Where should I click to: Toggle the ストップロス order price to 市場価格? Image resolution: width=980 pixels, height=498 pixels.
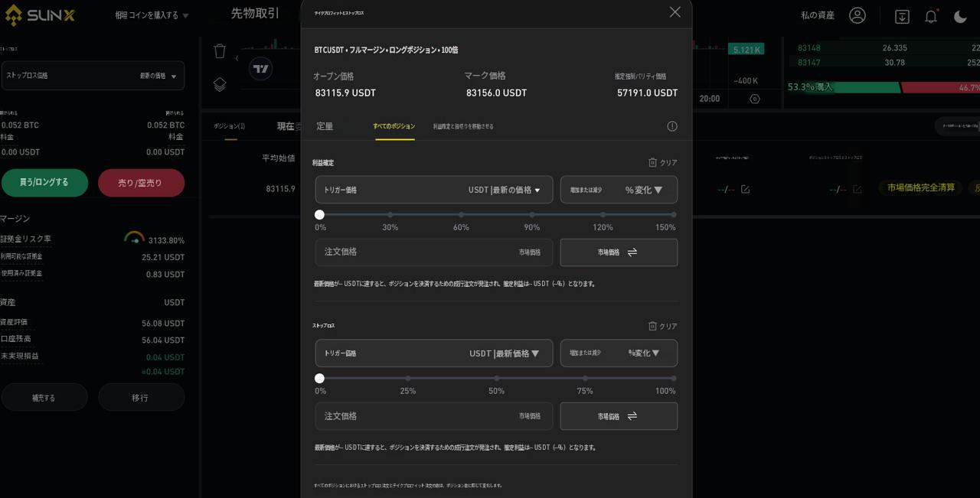[619, 416]
